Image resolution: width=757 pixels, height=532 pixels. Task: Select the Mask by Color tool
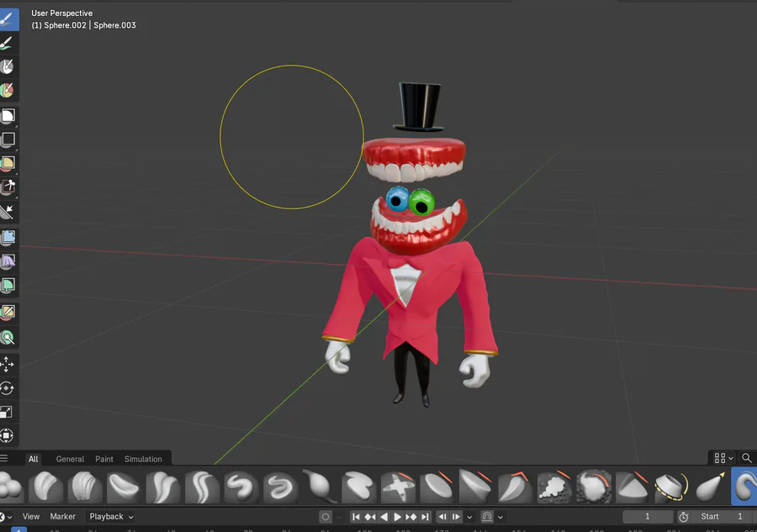coord(8,338)
